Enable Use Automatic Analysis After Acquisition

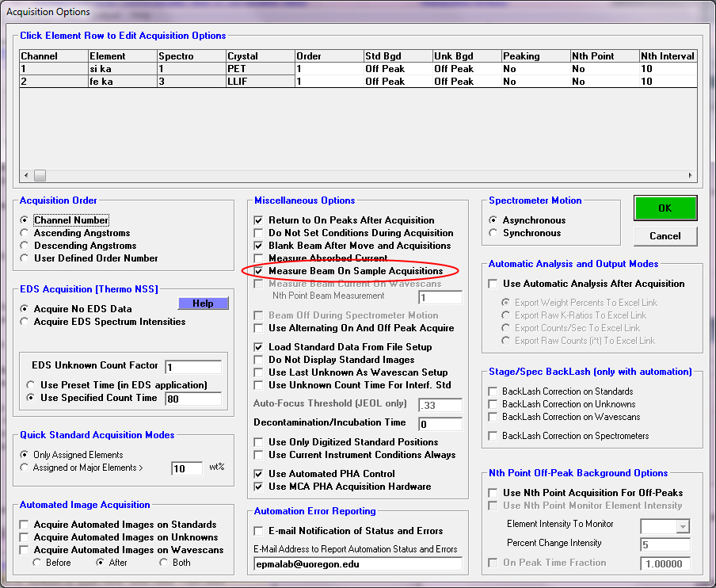(494, 284)
